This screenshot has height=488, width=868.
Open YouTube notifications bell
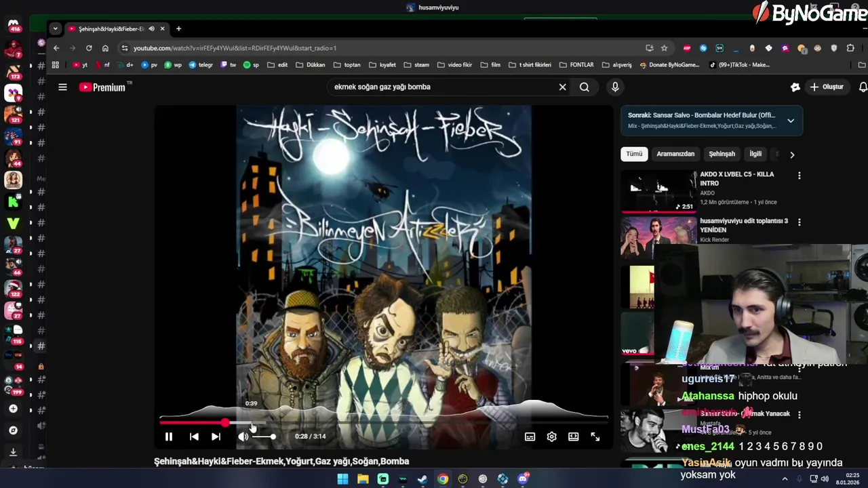click(x=863, y=87)
